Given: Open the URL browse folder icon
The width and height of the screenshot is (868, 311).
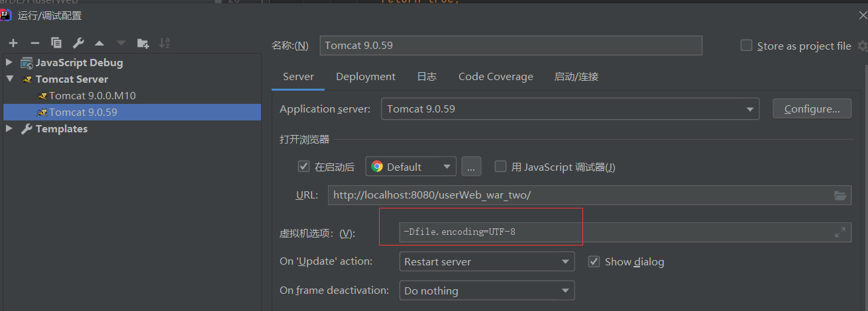Looking at the screenshot, I should click(x=840, y=195).
